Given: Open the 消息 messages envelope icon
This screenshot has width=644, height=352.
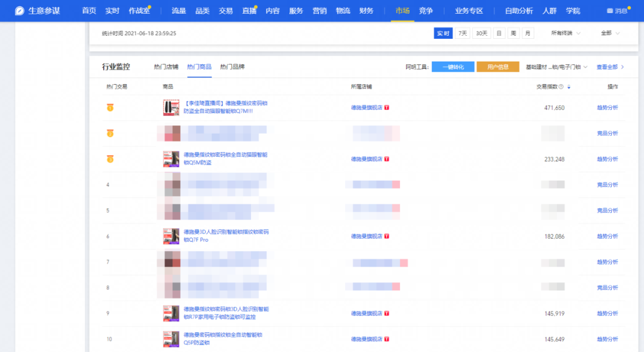Looking at the screenshot, I should pyautogui.click(x=609, y=11).
